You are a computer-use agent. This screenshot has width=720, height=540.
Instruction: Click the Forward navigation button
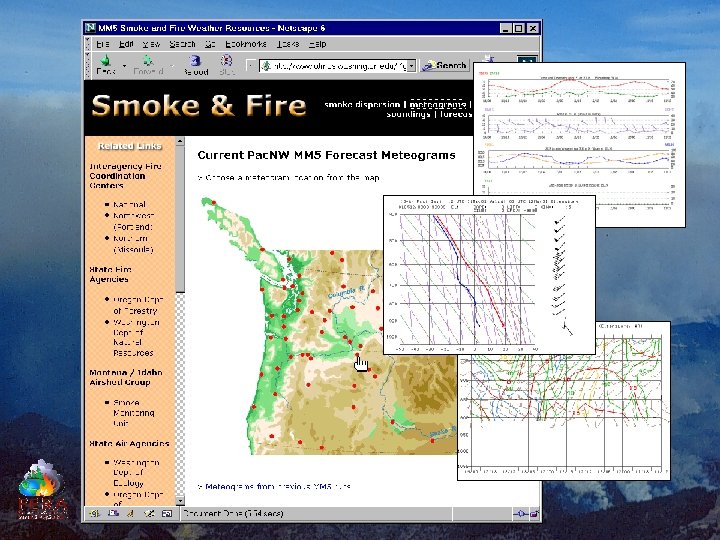pyautogui.click(x=148, y=65)
